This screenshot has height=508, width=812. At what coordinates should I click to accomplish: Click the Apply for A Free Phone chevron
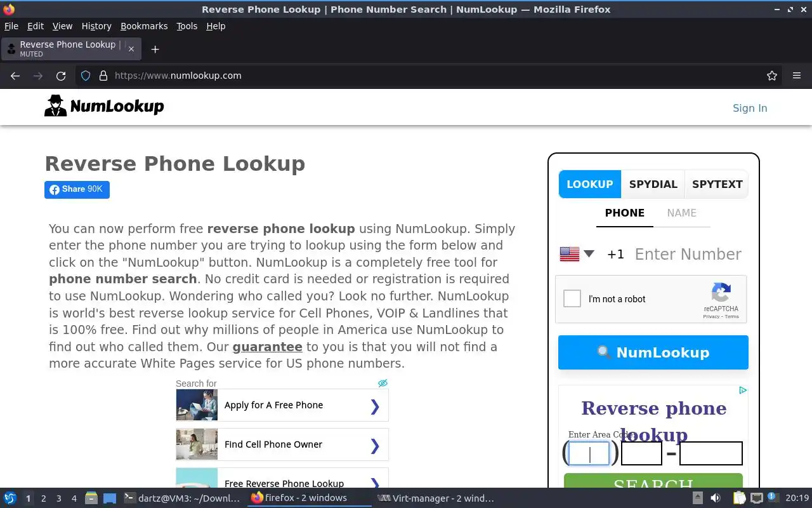coord(375,406)
